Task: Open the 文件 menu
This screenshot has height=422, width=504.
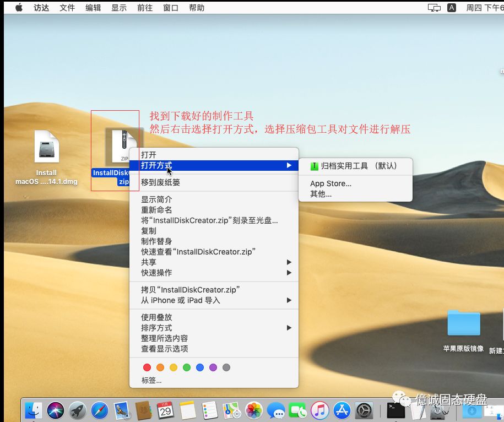Action: click(67, 8)
